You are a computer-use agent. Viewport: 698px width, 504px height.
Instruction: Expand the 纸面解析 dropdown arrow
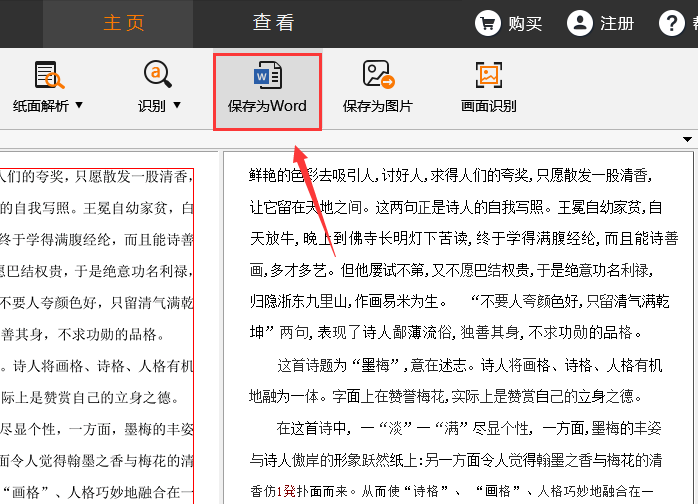(79, 105)
